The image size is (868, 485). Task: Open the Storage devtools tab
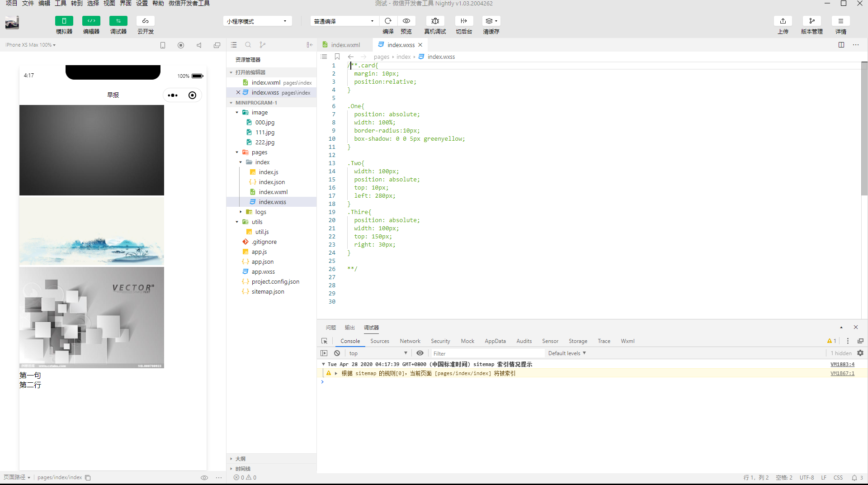coord(578,341)
